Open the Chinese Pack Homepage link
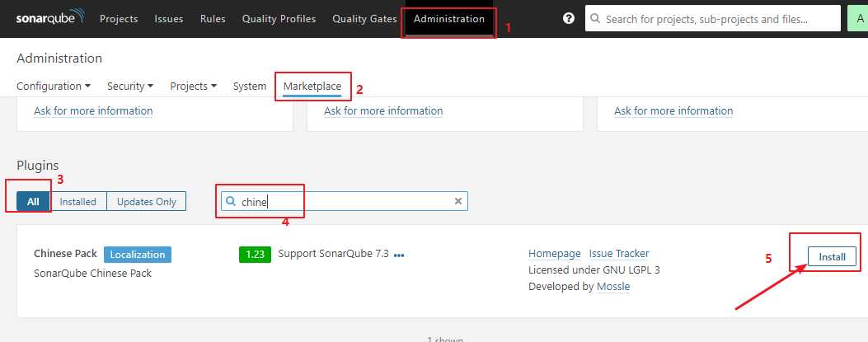Viewport: 868px width, 342px height. [555, 254]
